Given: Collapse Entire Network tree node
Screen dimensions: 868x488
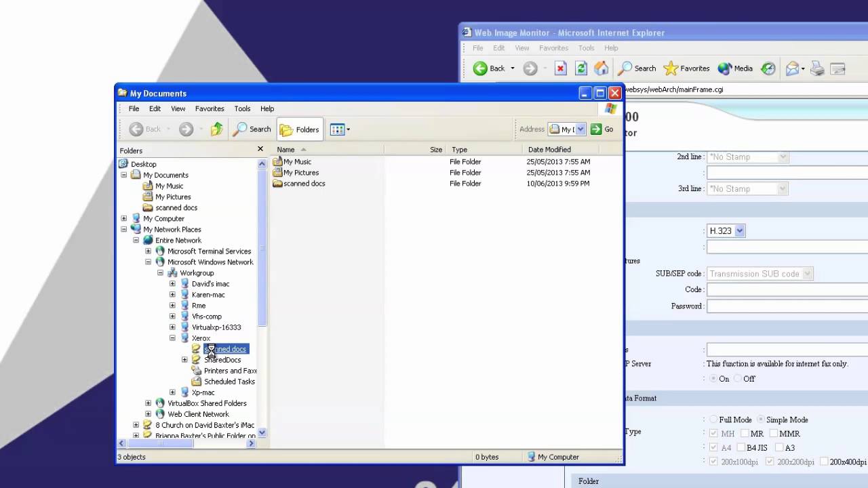Looking at the screenshot, I should (136, 240).
